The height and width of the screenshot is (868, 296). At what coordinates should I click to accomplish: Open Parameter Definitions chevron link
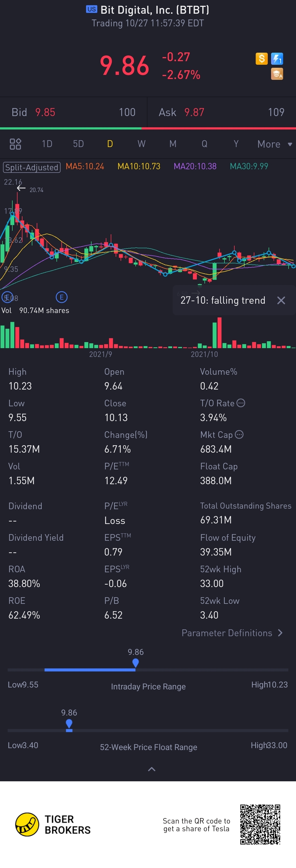tap(232, 633)
